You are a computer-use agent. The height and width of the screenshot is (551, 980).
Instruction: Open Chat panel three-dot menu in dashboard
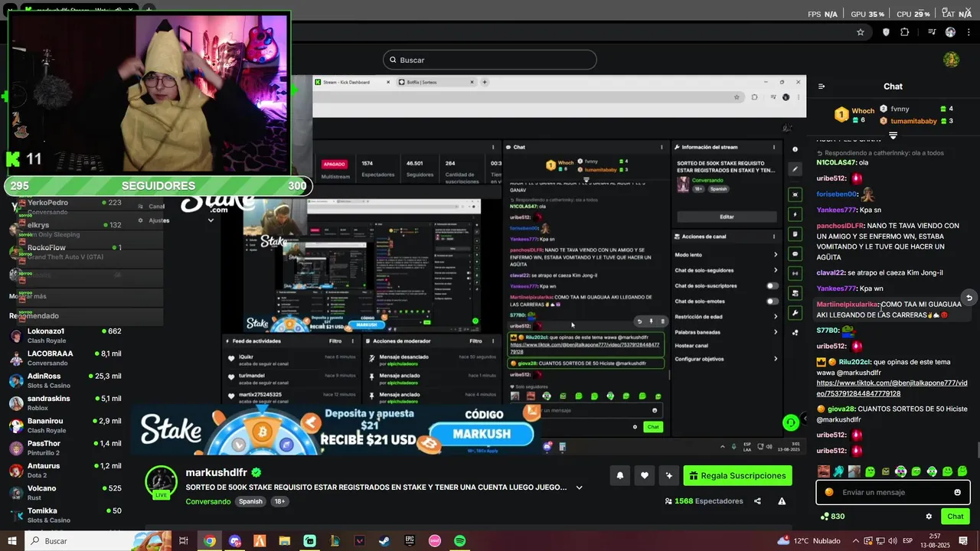pyautogui.click(x=663, y=147)
